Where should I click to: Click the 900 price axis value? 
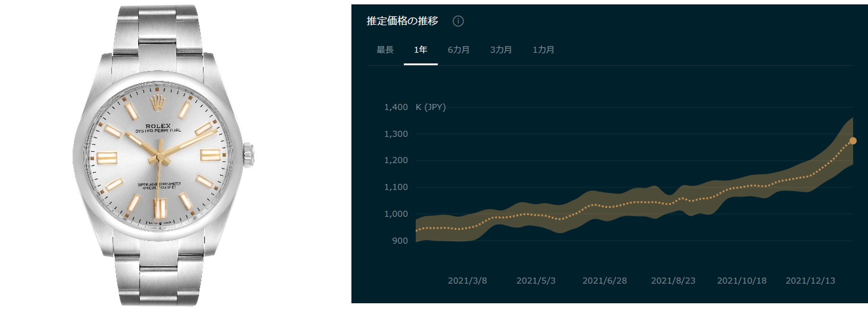(x=400, y=240)
